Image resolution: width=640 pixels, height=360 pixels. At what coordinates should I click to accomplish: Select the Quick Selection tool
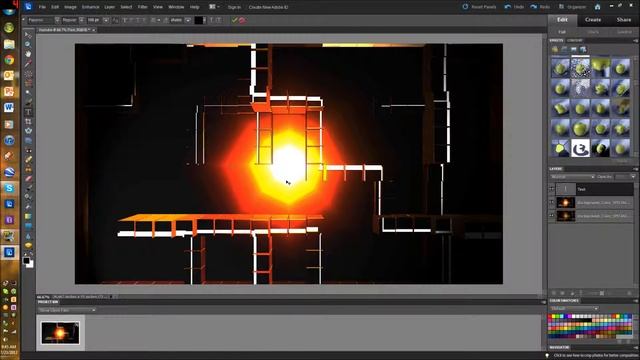tap(28, 102)
